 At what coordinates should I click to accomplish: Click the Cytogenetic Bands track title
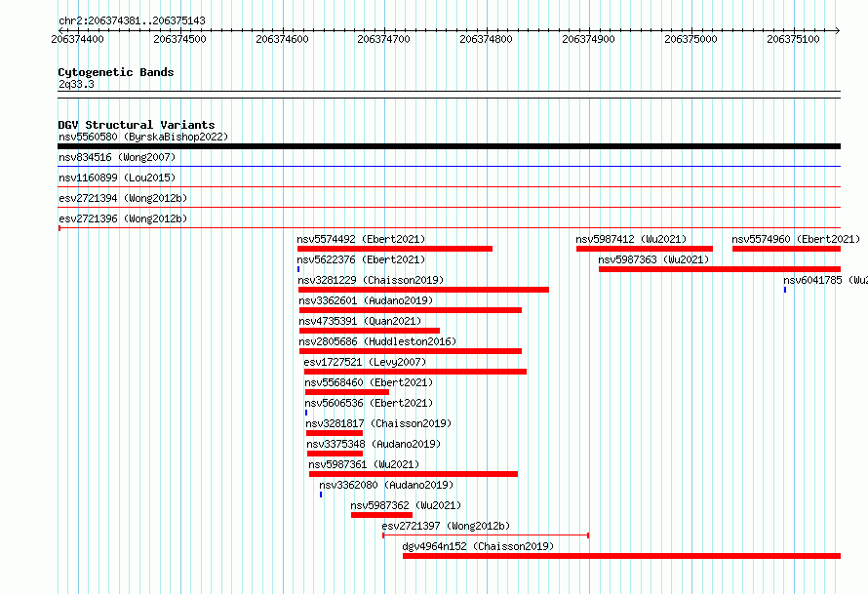pos(116,72)
